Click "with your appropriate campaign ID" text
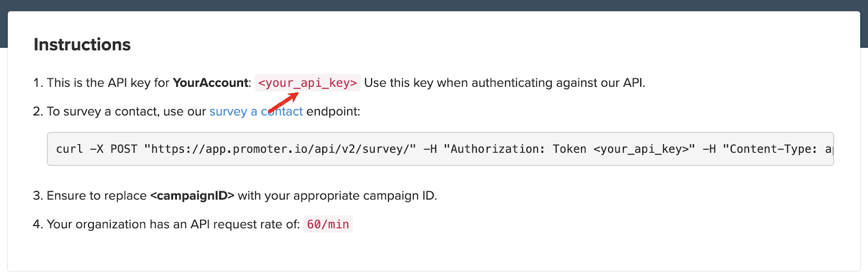Screen dimensions: 868x277 click(x=337, y=196)
